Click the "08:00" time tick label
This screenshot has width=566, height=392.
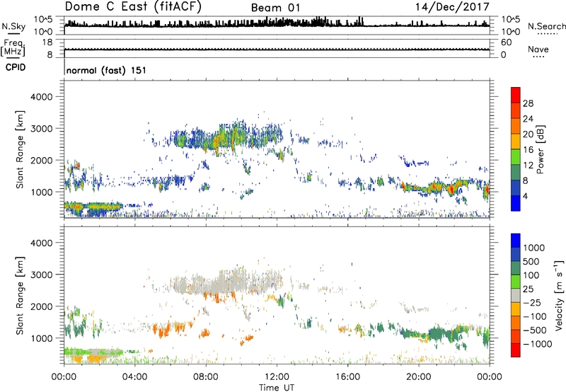(206, 377)
